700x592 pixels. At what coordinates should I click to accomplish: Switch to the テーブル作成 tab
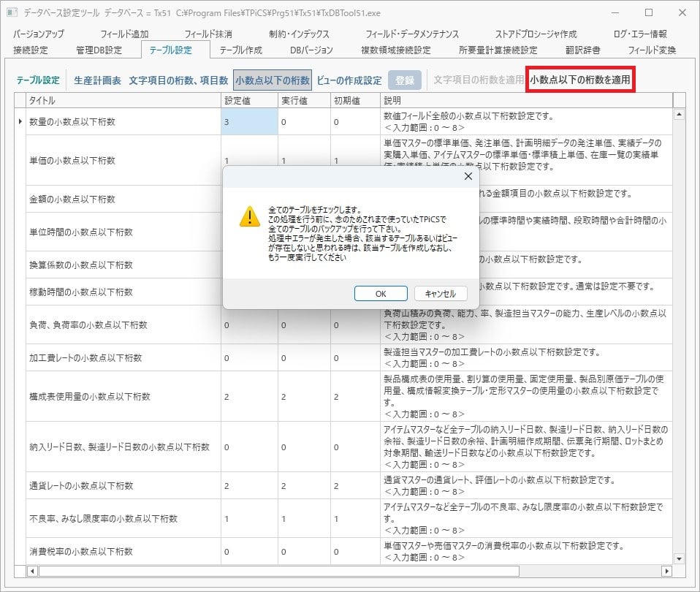(x=241, y=50)
